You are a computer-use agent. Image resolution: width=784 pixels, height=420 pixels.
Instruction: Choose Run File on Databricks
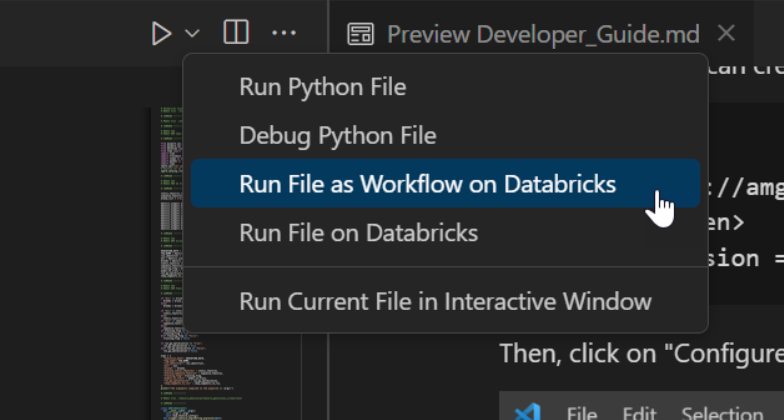tap(358, 233)
